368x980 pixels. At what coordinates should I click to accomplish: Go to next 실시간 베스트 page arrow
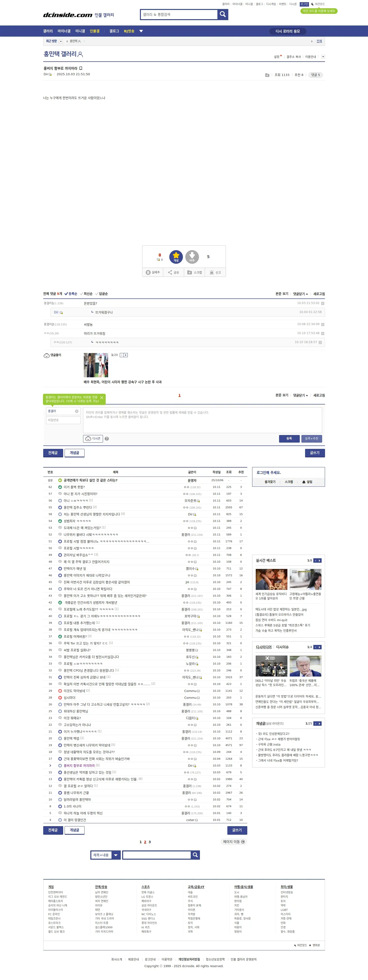[320, 560]
